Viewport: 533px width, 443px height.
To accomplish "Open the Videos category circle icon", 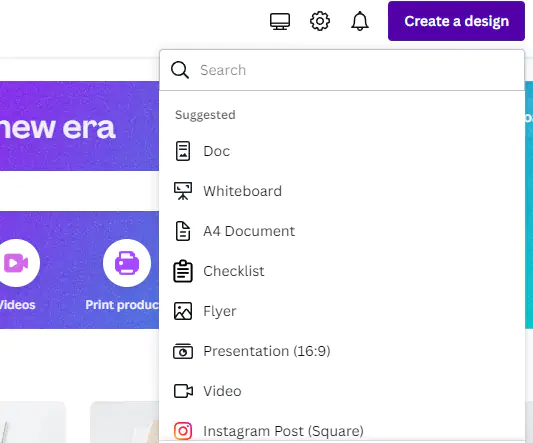I will click(x=16, y=263).
